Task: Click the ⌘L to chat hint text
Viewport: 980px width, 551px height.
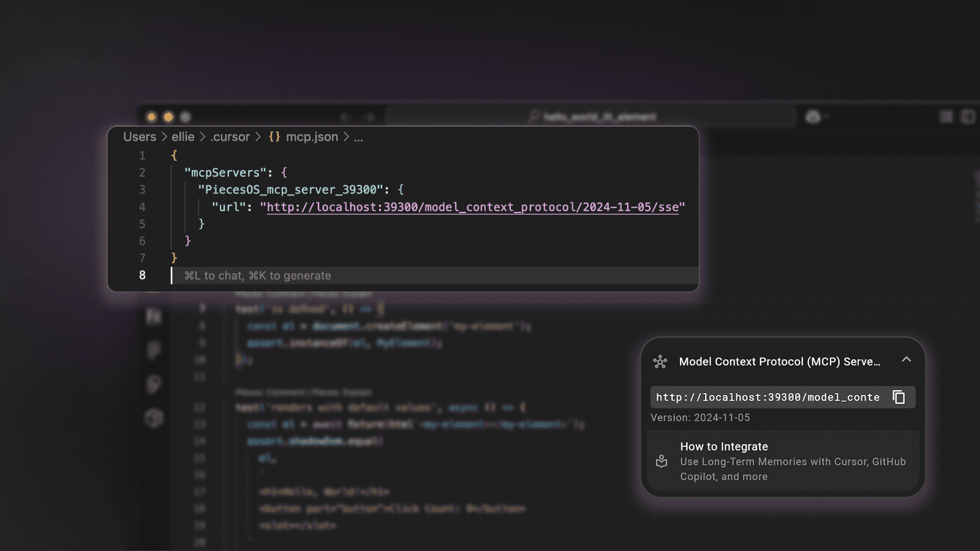Action: tap(257, 275)
